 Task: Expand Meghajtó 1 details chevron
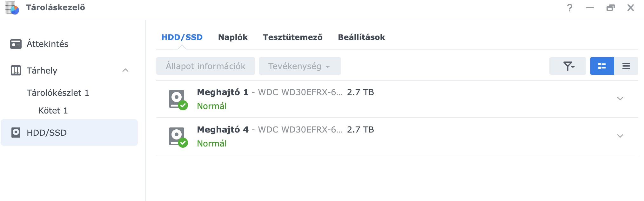(x=620, y=99)
